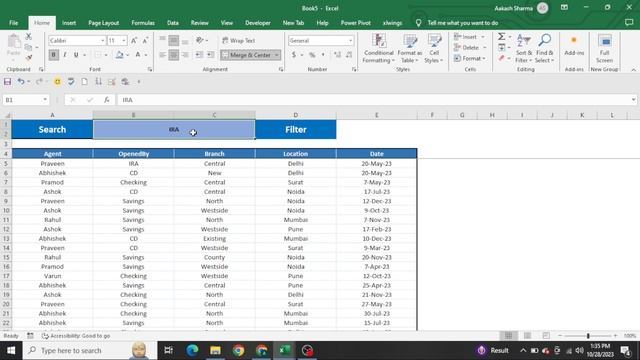Toggle Italic formatting

(x=64, y=55)
